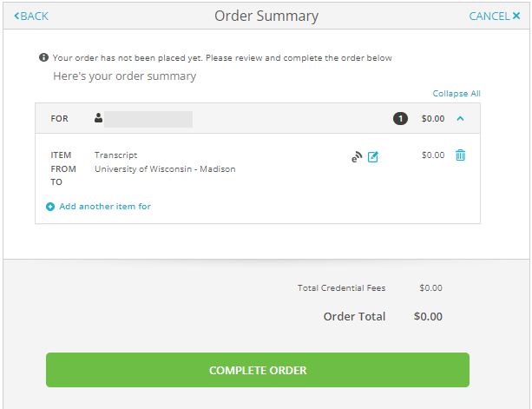The height and width of the screenshot is (409, 532).
Task: Click Add another item for link
Action: 105,207
